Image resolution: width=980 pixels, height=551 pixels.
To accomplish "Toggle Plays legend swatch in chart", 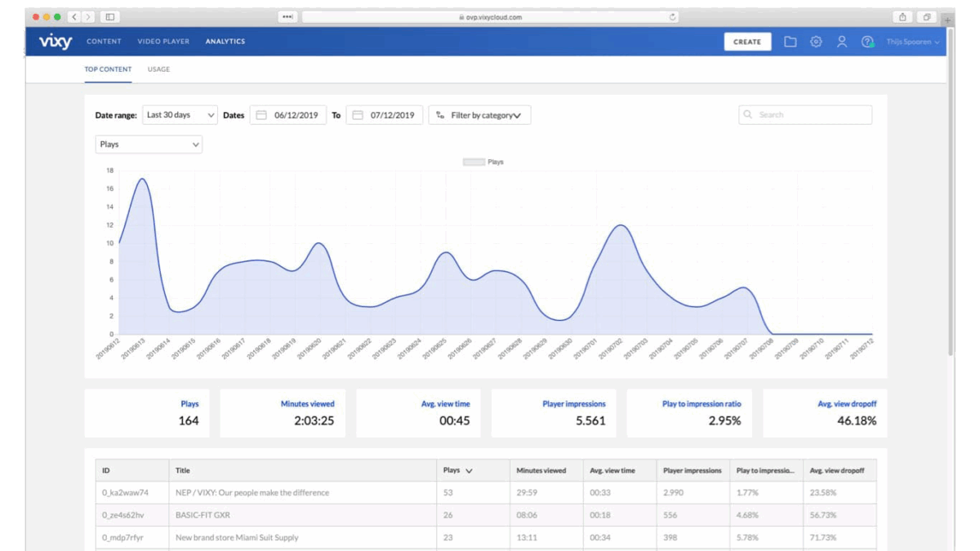I will tap(474, 162).
